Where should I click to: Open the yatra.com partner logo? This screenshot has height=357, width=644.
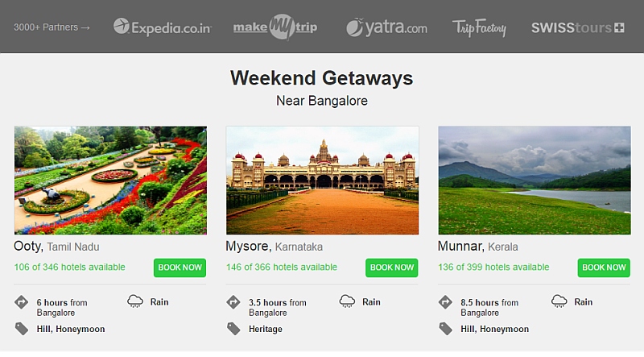(386, 27)
